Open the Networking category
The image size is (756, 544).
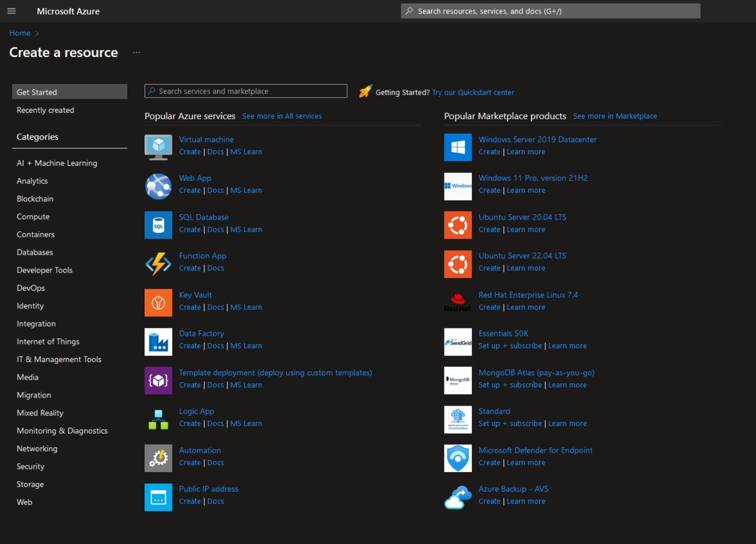(x=37, y=449)
